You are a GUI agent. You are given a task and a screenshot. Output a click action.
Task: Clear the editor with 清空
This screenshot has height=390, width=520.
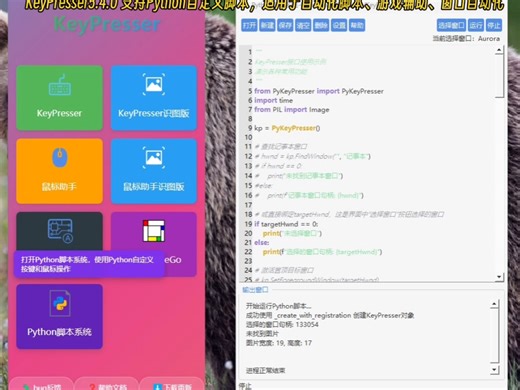(303, 25)
